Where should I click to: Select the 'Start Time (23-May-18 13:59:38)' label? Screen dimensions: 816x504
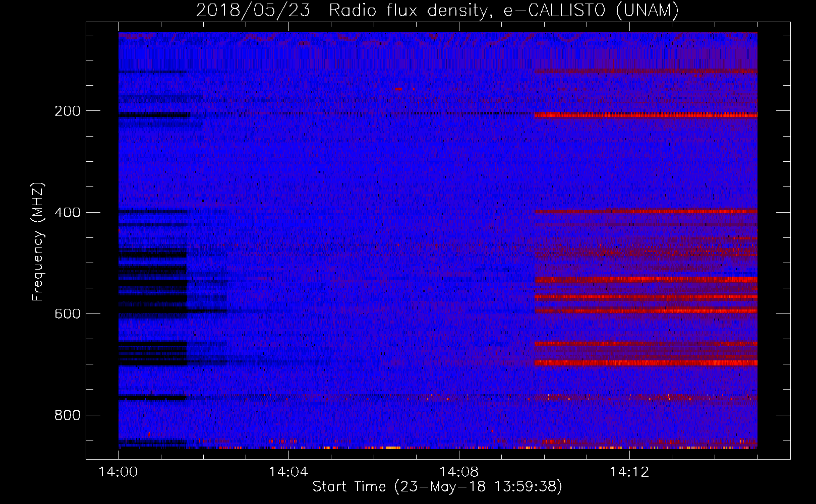click(437, 487)
